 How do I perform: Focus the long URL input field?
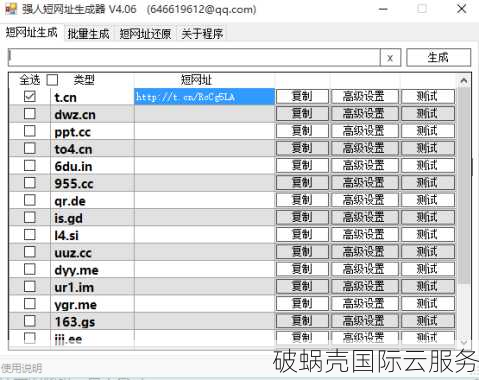(x=194, y=57)
